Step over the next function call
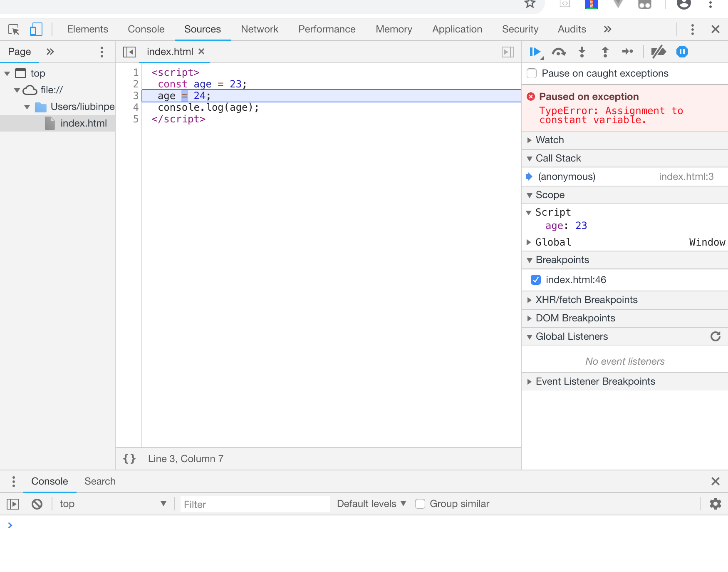 pos(559,52)
